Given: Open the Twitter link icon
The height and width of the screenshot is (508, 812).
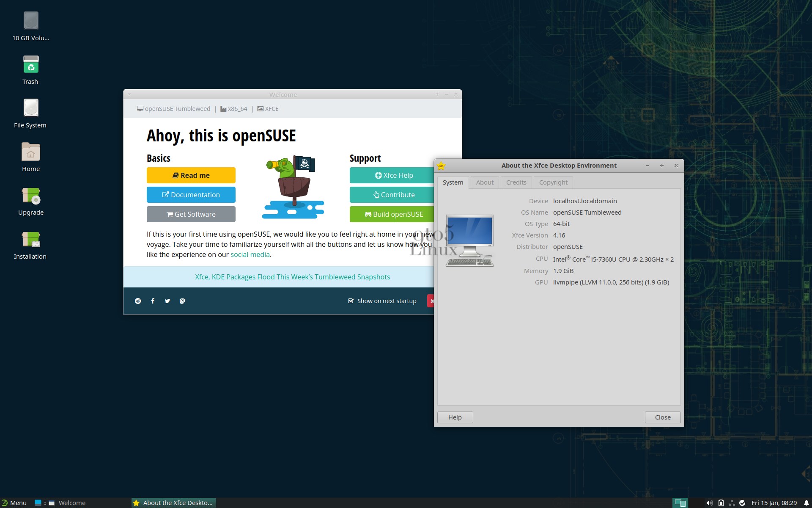Looking at the screenshot, I should (x=167, y=301).
